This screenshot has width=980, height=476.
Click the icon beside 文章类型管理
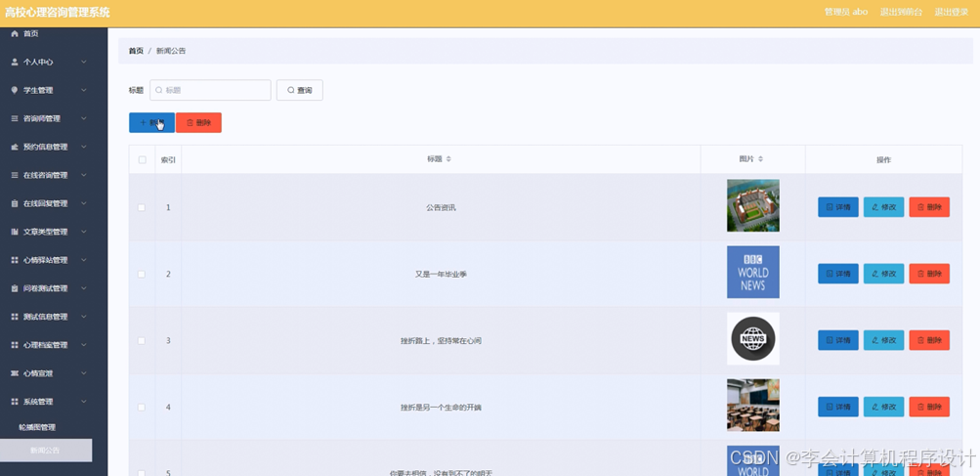(15, 232)
